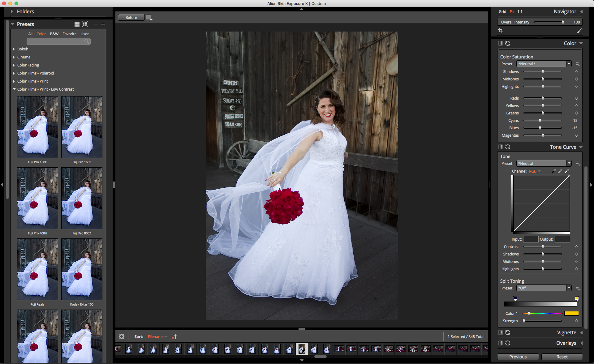
Task: Toggle the Before preview button
Action: click(131, 17)
